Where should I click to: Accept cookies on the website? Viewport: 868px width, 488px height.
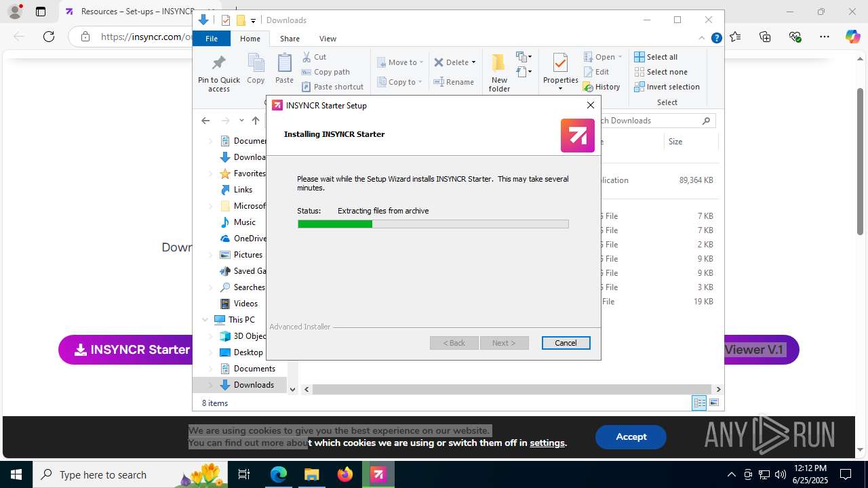point(631,437)
